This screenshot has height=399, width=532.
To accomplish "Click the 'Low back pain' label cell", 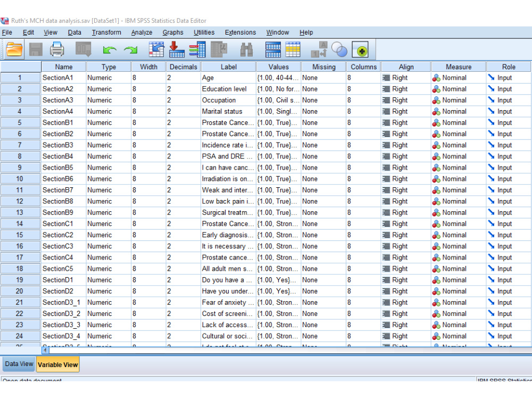I will pyautogui.click(x=228, y=201).
